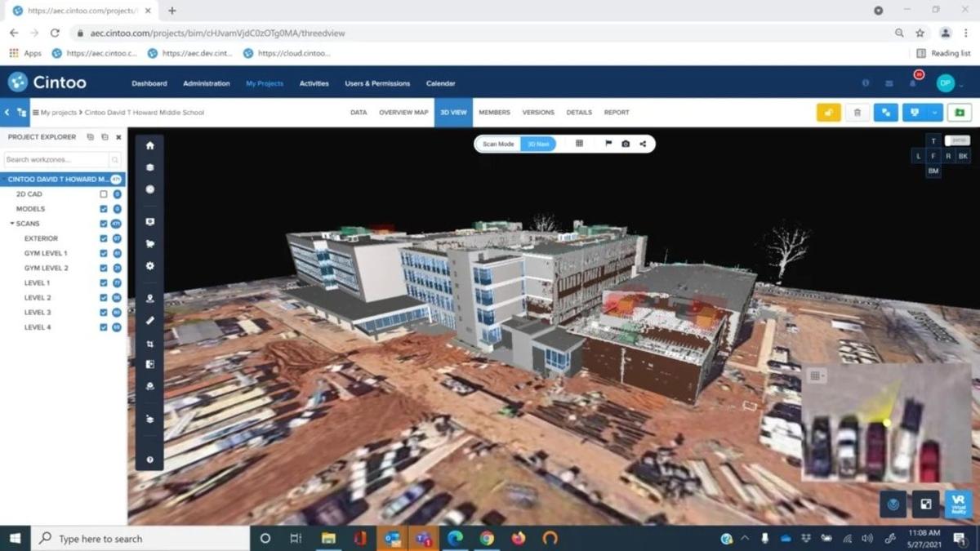Collapse the SCANS tree node
Viewport: 980px width, 551px height.
12,223
